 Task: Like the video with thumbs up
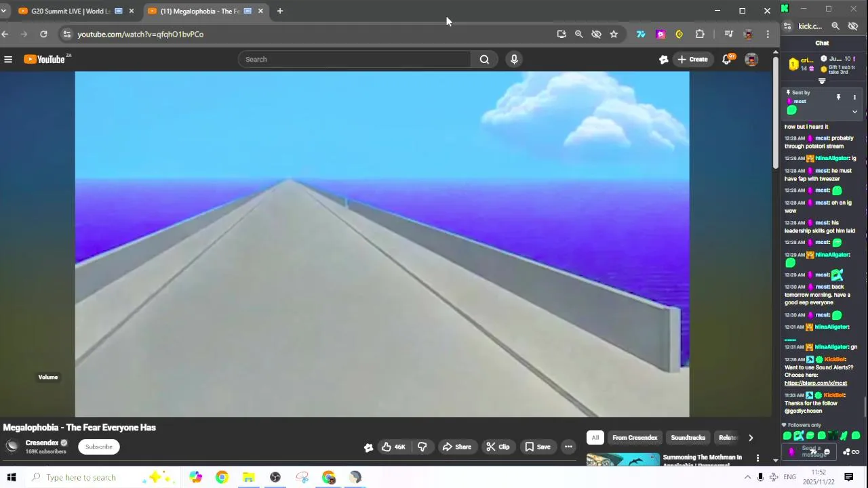[x=393, y=447]
